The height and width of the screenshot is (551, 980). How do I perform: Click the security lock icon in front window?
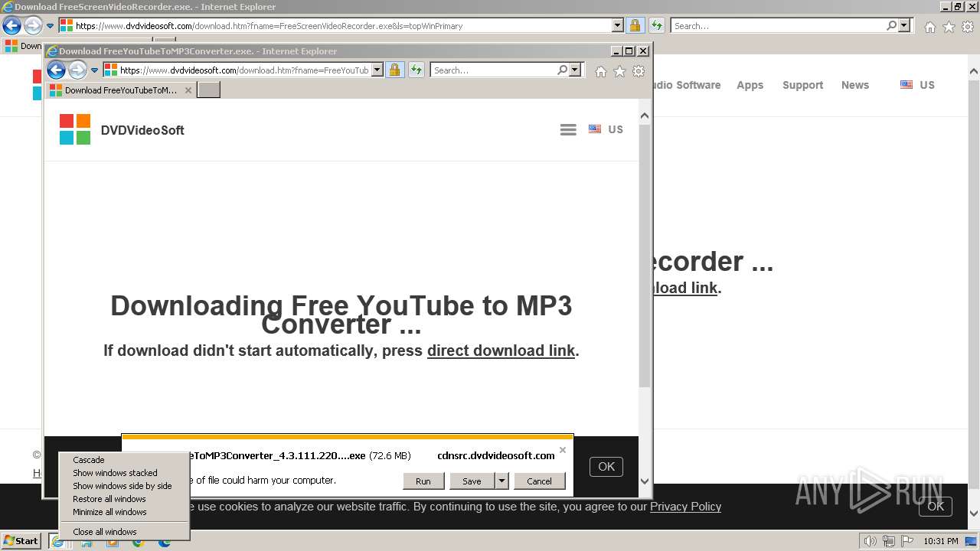coord(394,70)
